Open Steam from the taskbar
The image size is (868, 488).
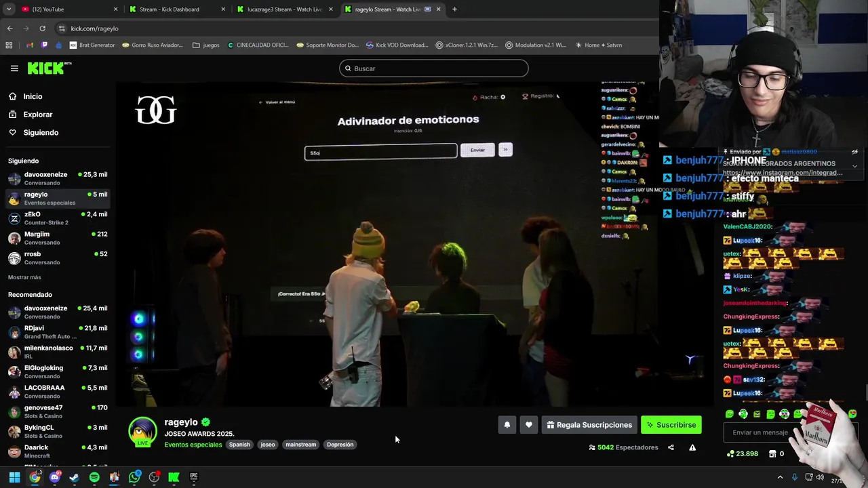pyautogui.click(x=75, y=477)
